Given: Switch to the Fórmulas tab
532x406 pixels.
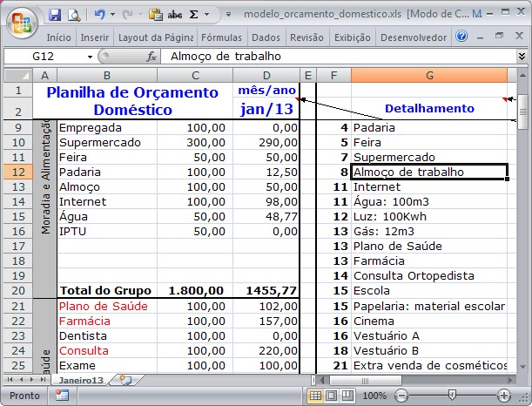Looking at the screenshot, I should pos(221,37).
